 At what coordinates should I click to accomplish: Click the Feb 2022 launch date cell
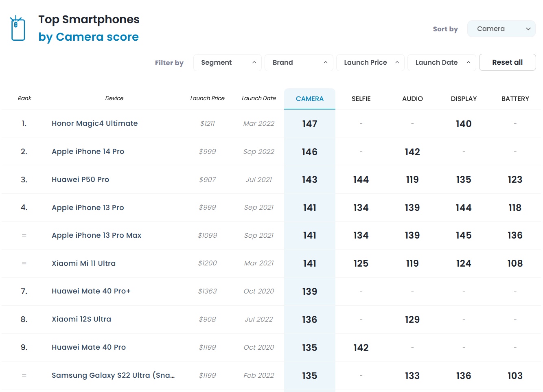[258, 375]
